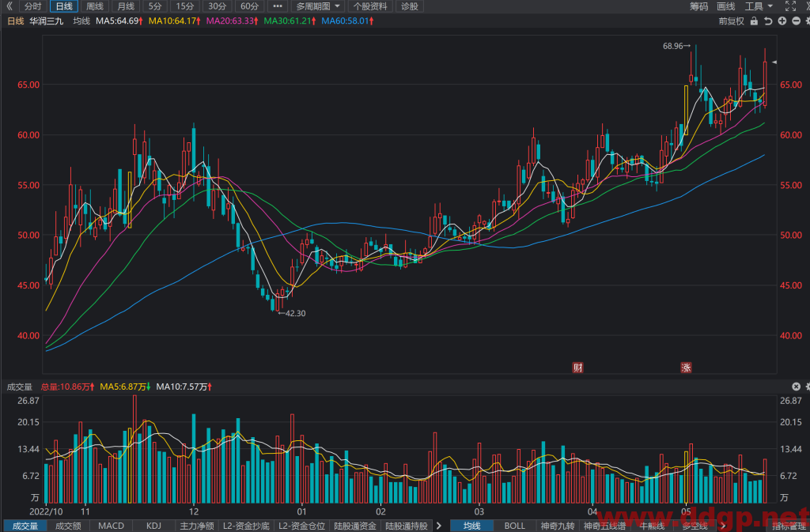This screenshot has width=810, height=532.
Task: Change the 前复权 price adjustment mode
Action: [x=732, y=21]
